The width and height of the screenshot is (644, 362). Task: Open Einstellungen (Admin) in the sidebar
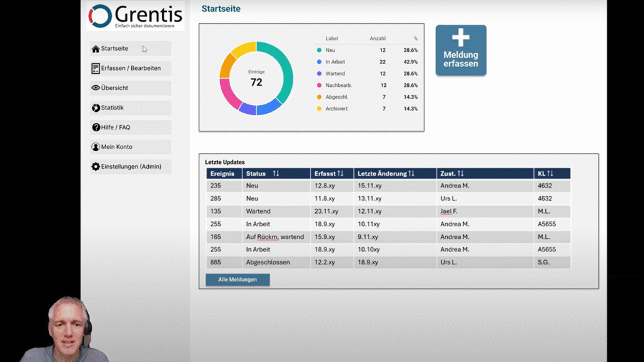pos(130,167)
